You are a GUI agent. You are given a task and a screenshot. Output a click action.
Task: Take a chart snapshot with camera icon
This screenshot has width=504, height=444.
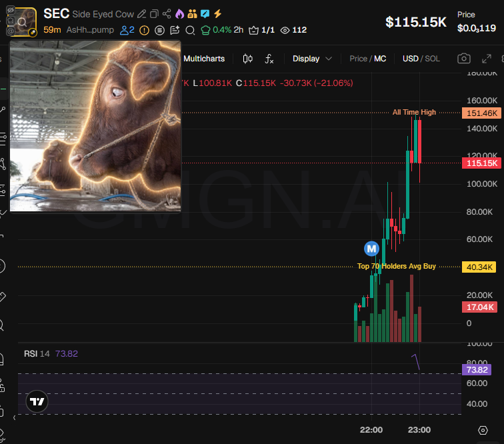[463, 59]
